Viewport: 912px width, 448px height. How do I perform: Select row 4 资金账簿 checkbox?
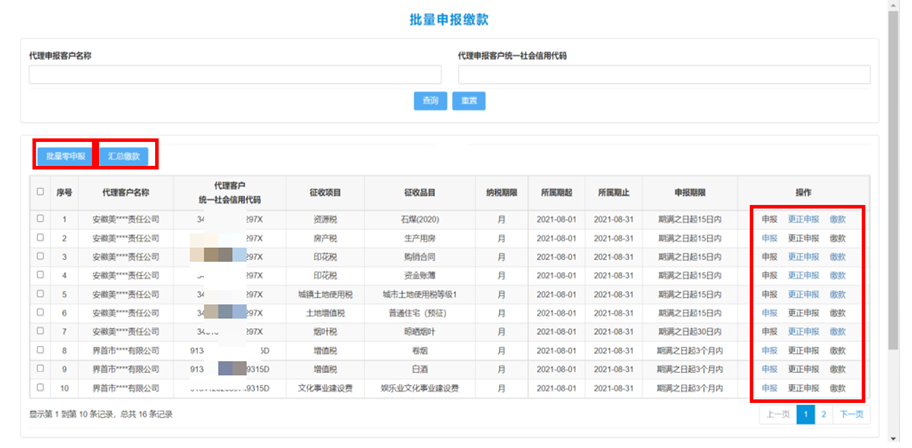[x=40, y=275]
